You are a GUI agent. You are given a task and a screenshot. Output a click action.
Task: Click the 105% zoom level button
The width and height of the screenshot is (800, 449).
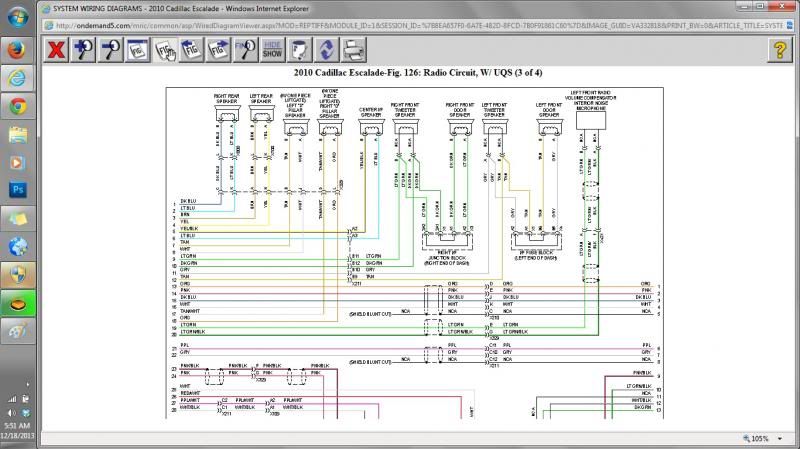(x=756, y=438)
